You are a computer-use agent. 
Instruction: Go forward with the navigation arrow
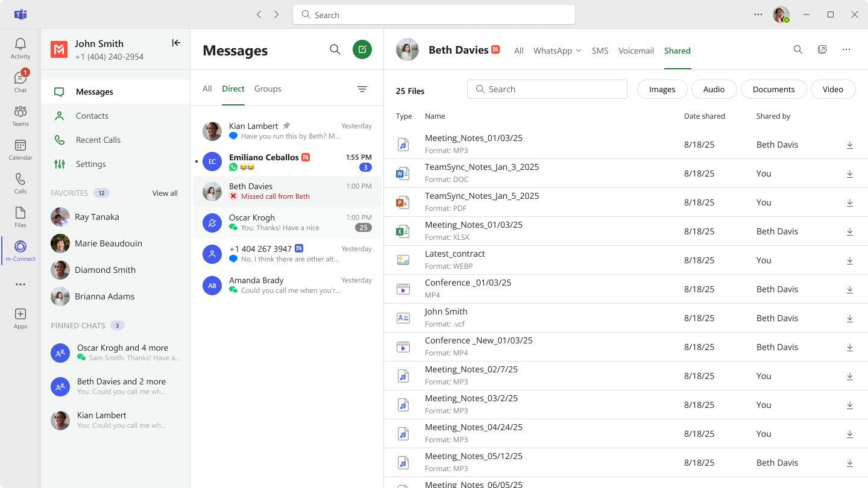tap(277, 14)
